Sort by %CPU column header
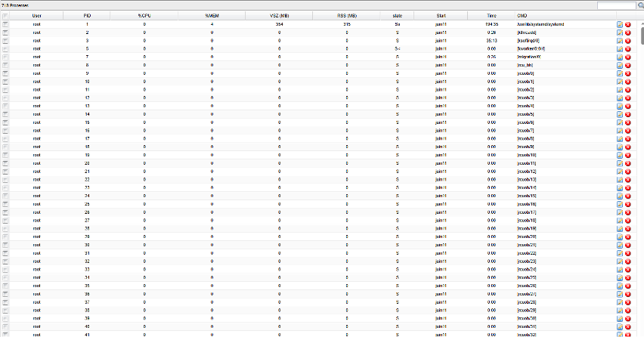 click(x=144, y=15)
